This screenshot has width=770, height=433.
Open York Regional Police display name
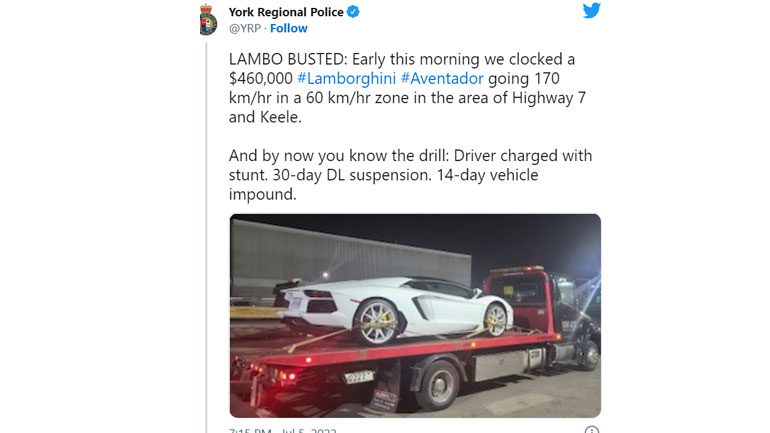pos(286,12)
